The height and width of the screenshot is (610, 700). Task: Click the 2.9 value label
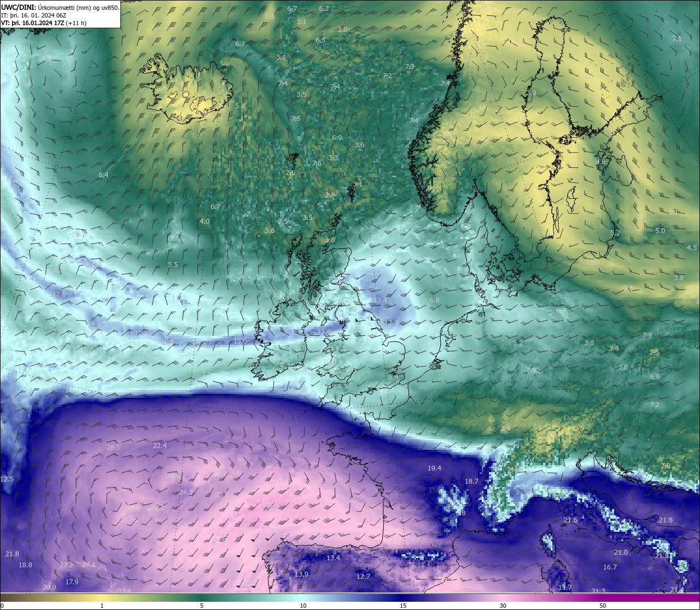[x=290, y=172]
